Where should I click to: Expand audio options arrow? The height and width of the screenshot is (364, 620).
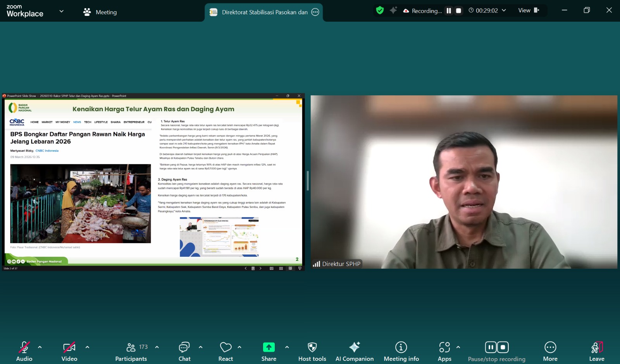pyautogui.click(x=40, y=347)
